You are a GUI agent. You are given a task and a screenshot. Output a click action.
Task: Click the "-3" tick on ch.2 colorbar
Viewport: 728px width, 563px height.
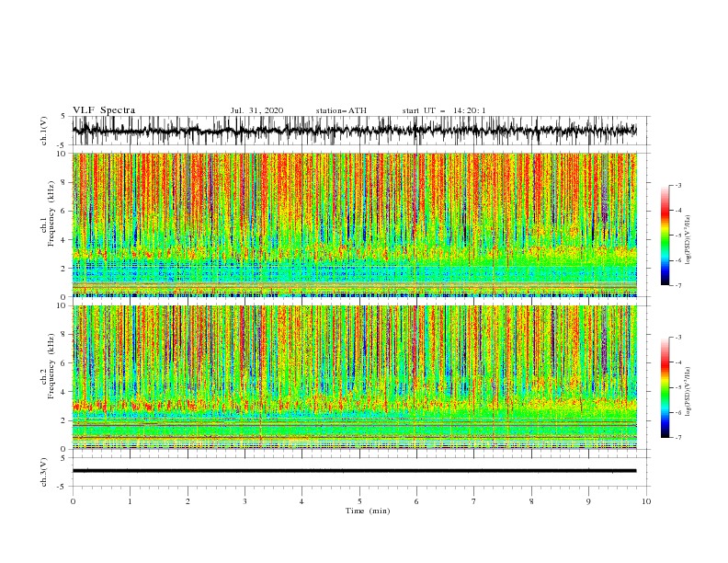pyautogui.click(x=678, y=338)
